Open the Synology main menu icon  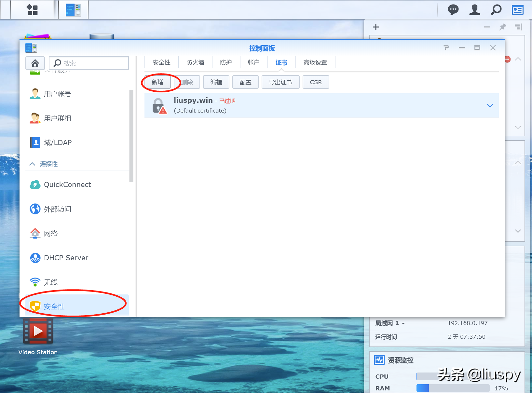[x=32, y=10]
